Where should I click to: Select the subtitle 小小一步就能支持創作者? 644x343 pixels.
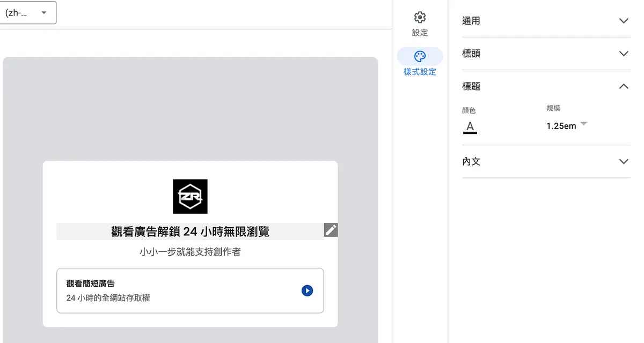point(190,251)
